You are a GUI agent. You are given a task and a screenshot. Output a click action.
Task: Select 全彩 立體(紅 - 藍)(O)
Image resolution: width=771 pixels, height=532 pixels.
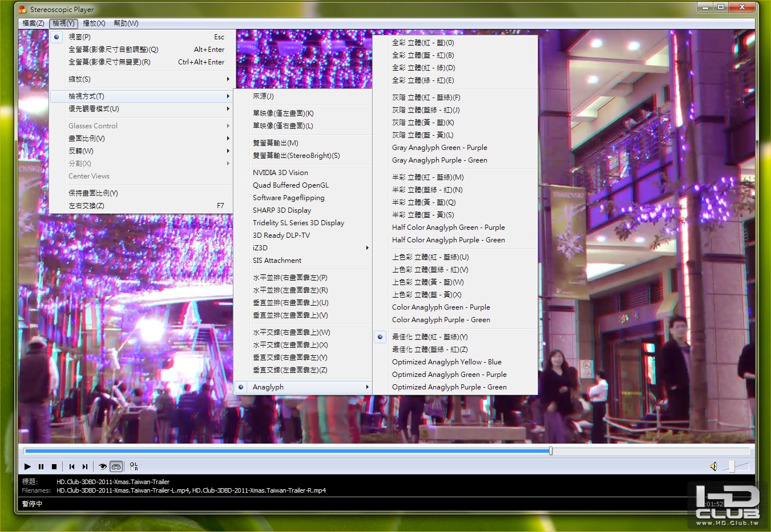click(x=455, y=43)
